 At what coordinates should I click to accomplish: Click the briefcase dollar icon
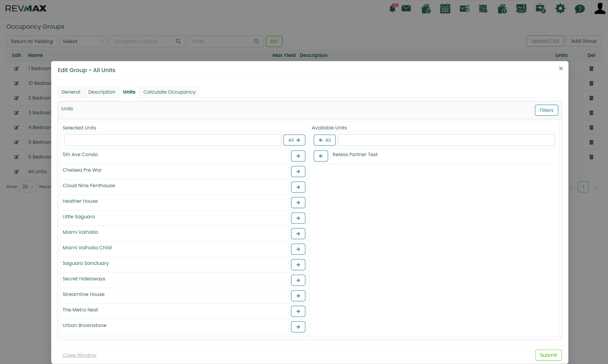(x=541, y=8)
